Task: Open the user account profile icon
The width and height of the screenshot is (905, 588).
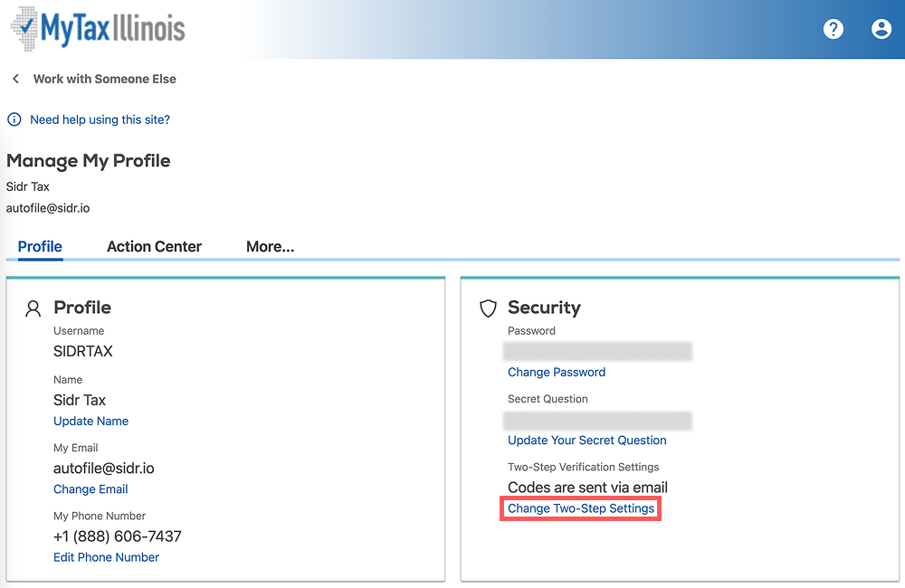Action: (x=881, y=29)
